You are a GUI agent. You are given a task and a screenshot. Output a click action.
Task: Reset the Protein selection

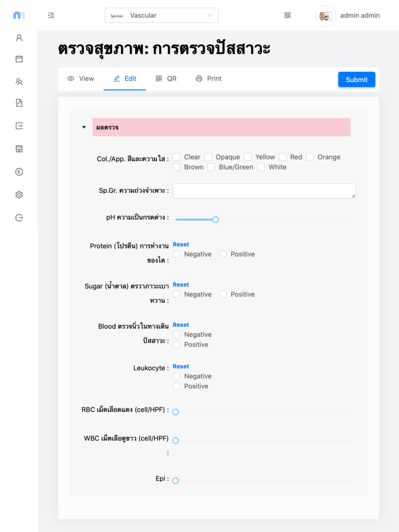pyautogui.click(x=181, y=244)
